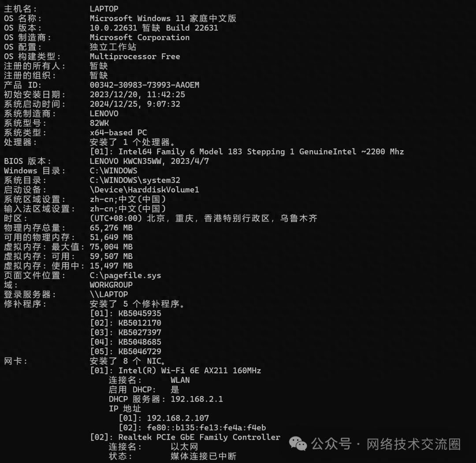This screenshot has height=463, width=476.
Task: Click the DHCP server address 192.168.2.1
Action: pyautogui.click(x=197, y=399)
